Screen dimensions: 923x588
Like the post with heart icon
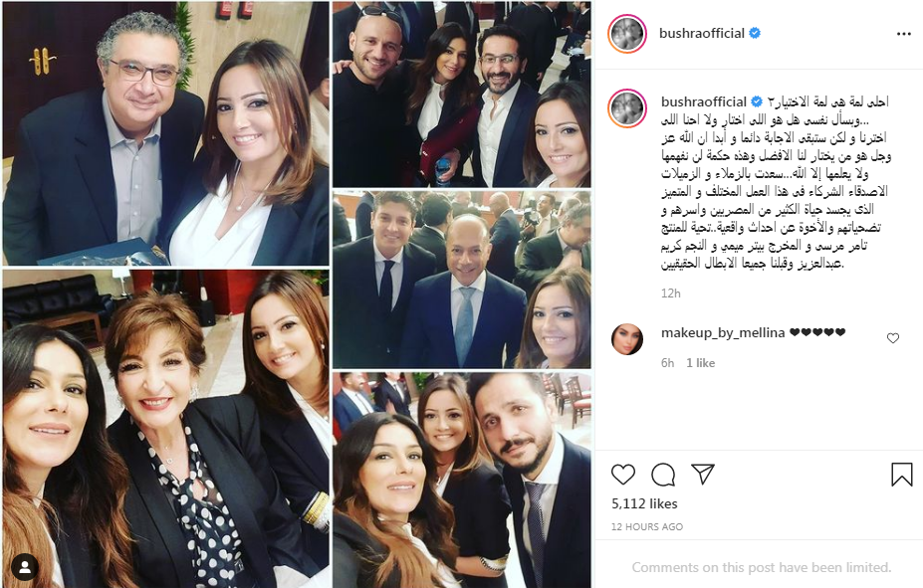click(x=622, y=474)
